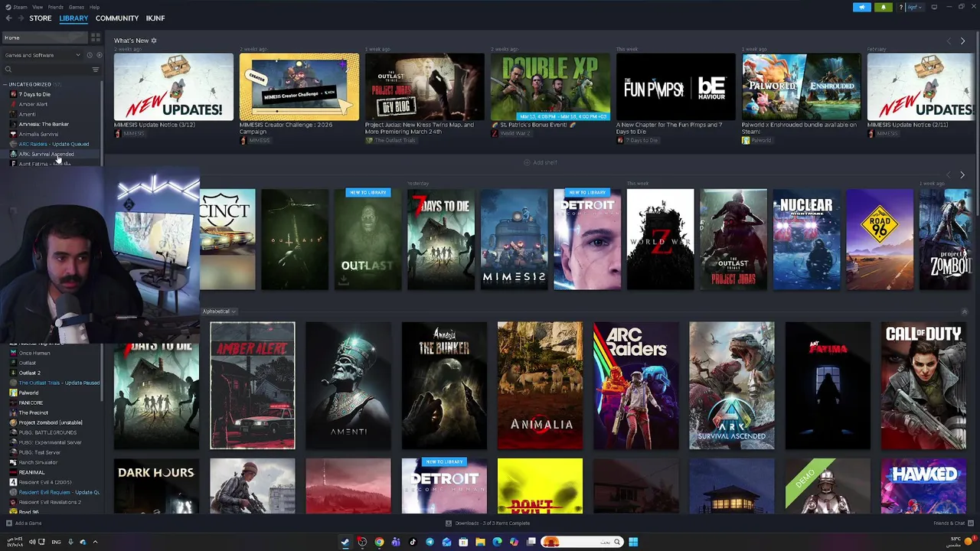980x551 pixels.
Task: Open Steam announcements megaphone icon
Action: [862, 7]
